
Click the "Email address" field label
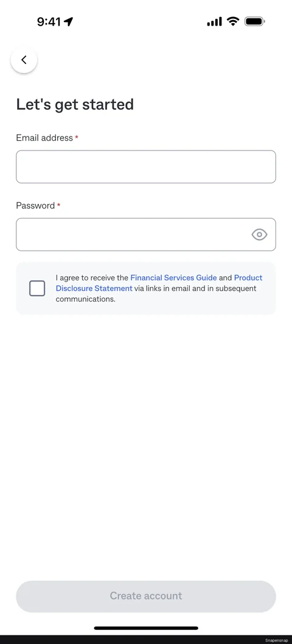[44, 138]
